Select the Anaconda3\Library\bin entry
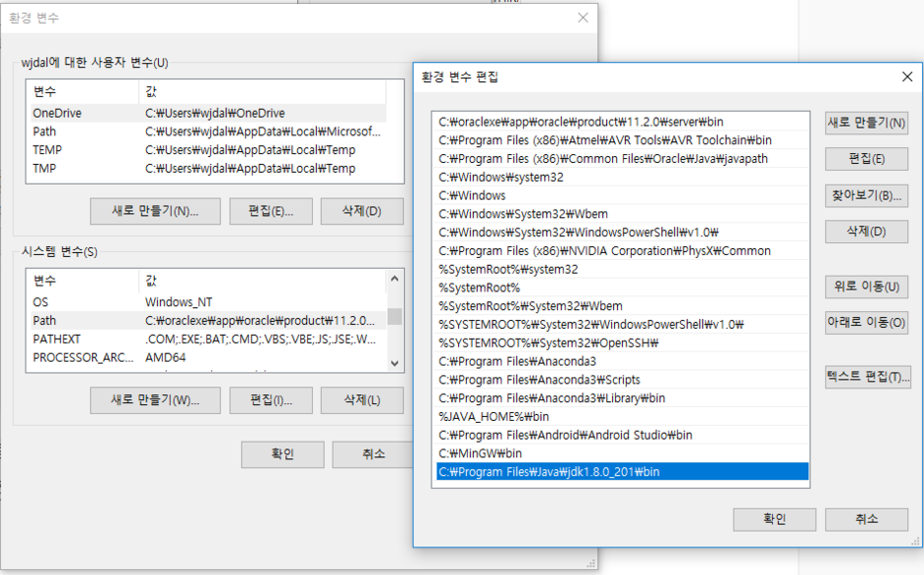This screenshot has width=924, height=575. tap(622, 398)
